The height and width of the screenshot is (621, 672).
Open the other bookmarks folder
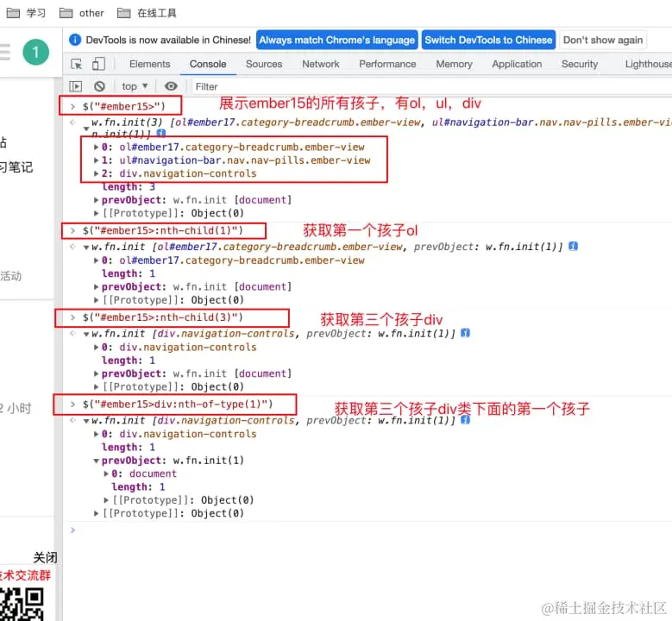[x=81, y=13]
